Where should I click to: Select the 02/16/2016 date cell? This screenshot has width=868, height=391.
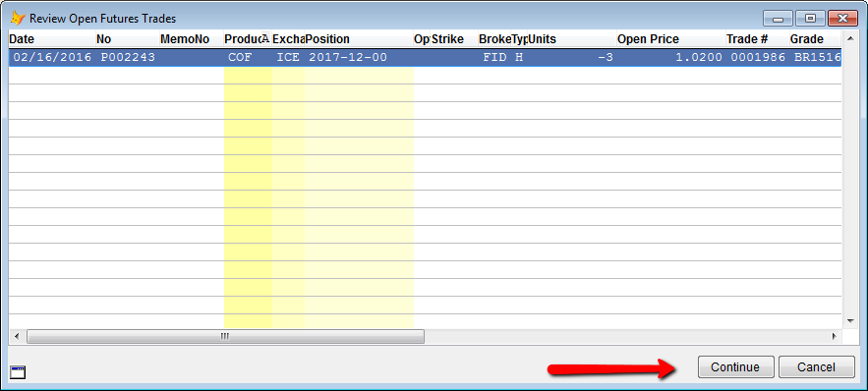click(52, 58)
